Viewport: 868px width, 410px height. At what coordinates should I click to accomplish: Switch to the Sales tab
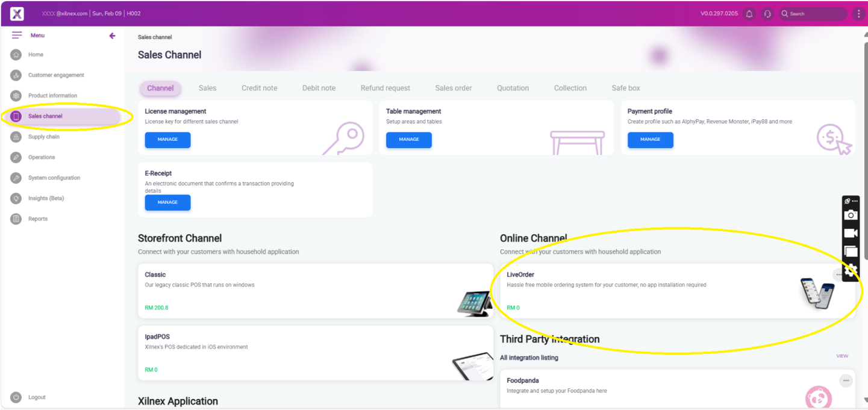207,88
